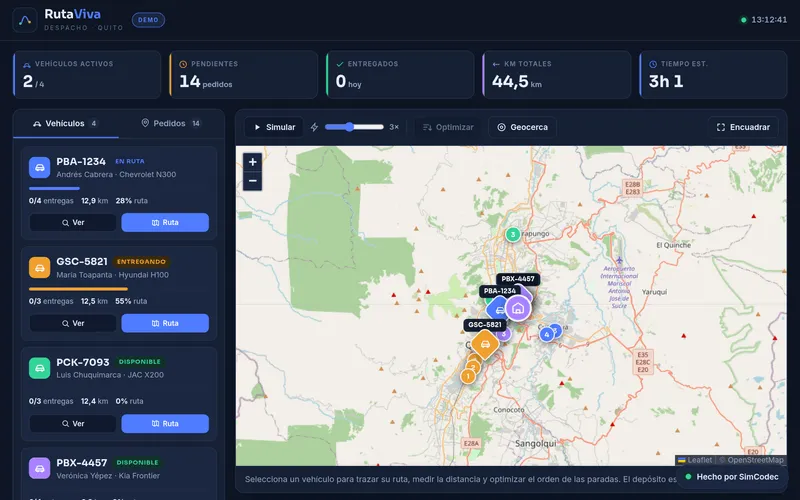Click the PBX-4457 label on map

click(518, 279)
